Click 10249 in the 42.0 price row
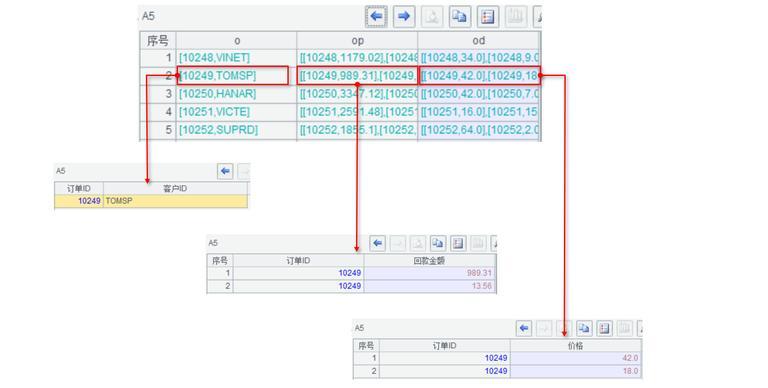Screen dimensions: 768x388 point(445,358)
